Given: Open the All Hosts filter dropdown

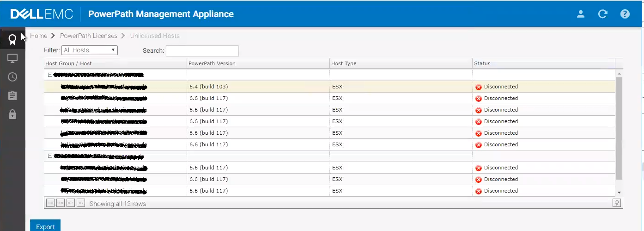Looking at the screenshot, I should (x=90, y=50).
